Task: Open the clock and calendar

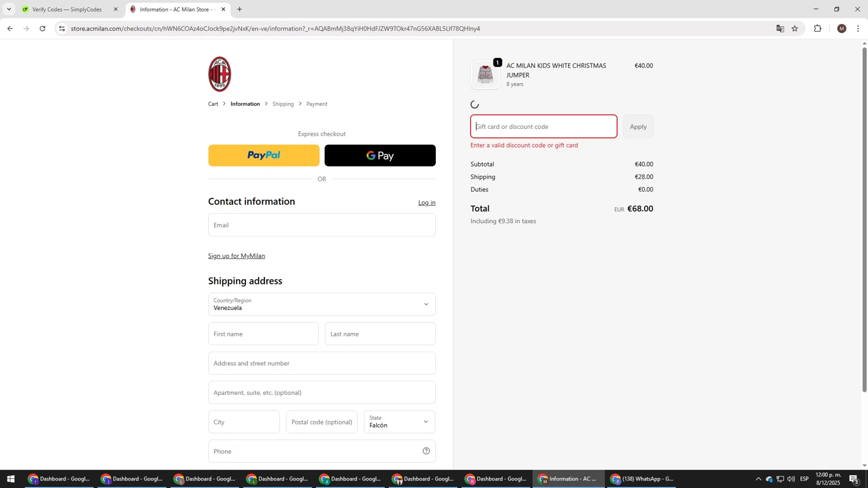Action: click(x=828, y=479)
